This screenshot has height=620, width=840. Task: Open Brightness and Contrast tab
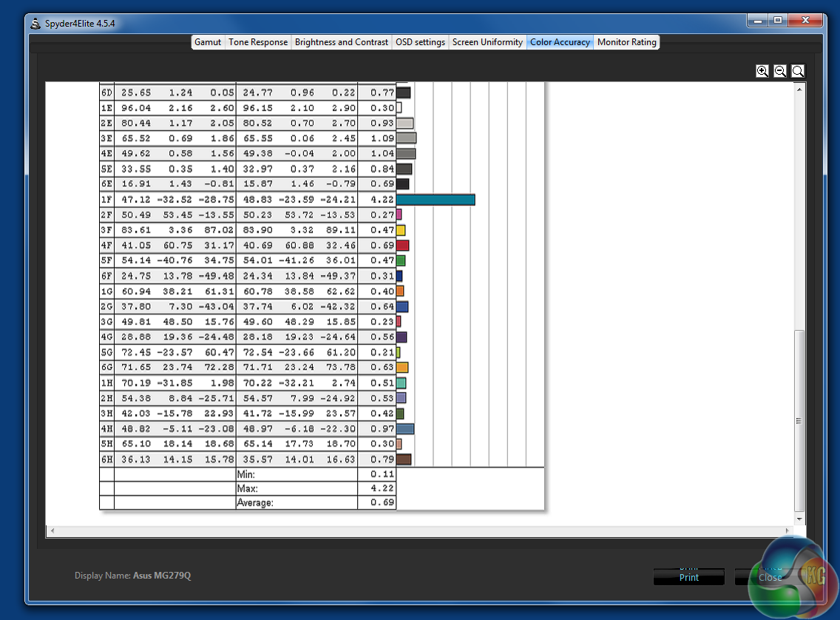point(342,41)
